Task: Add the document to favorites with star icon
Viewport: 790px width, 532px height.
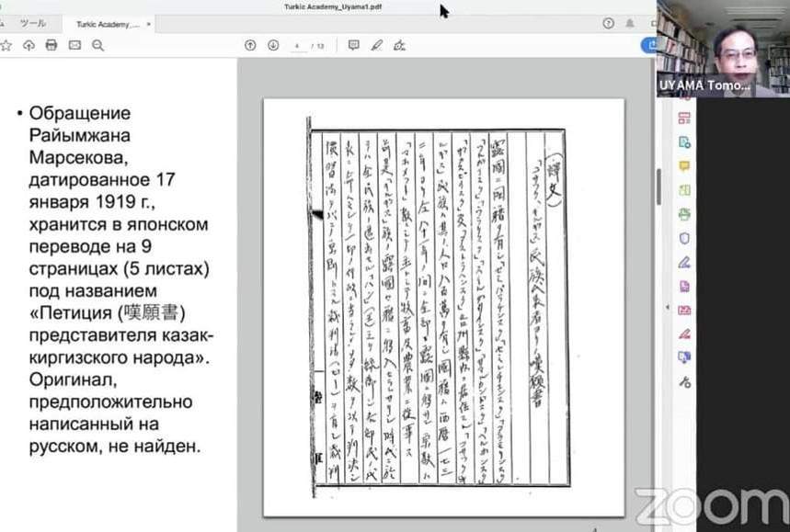Action: tap(7, 43)
